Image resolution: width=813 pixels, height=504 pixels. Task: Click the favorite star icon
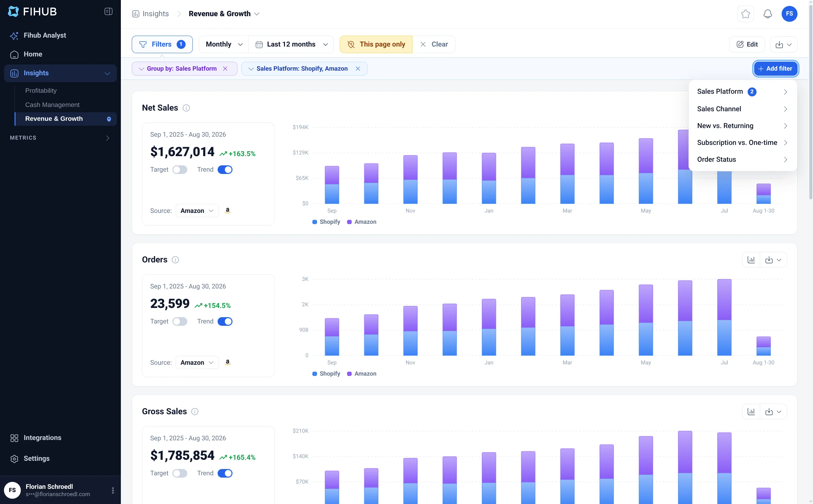point(745,14)
